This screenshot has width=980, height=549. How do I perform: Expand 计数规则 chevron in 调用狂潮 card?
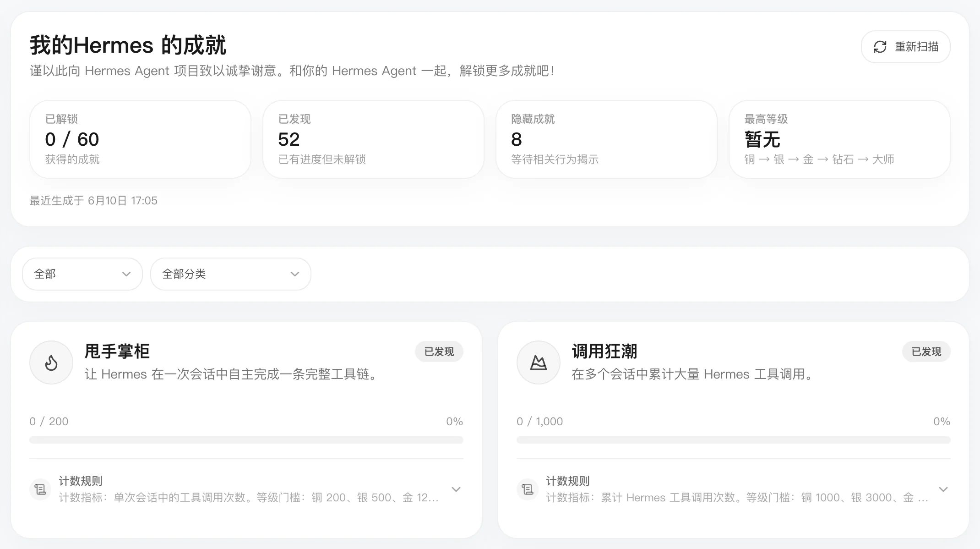(x=943, y=489)
